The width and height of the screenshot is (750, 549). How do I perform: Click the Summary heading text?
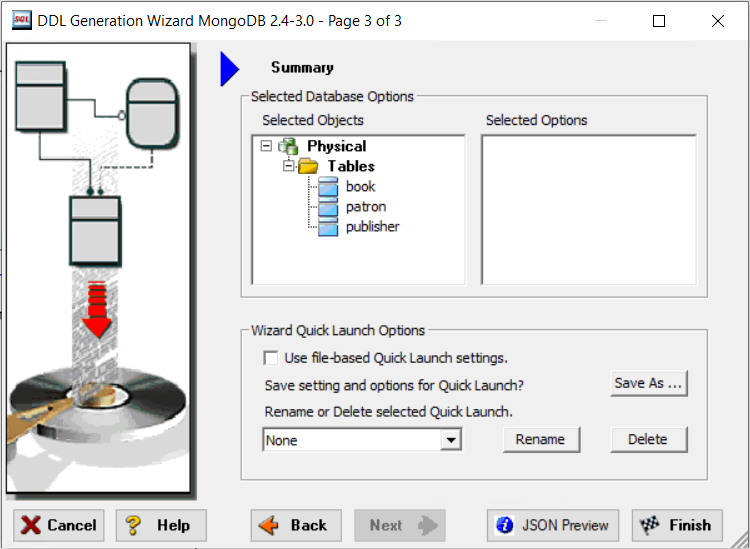tap(302, 67)
